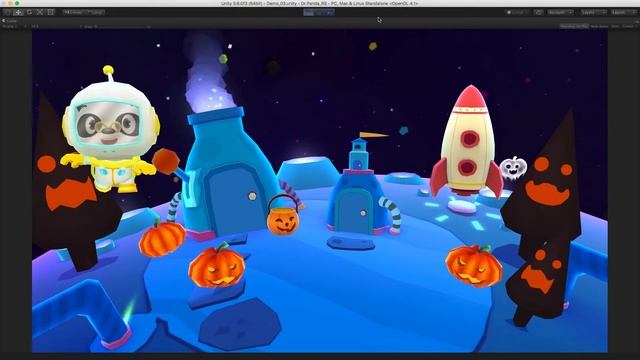Select the Game tab
Image resolution: width=640 pixels, height=360 pixels.
[x=10, y=20]
